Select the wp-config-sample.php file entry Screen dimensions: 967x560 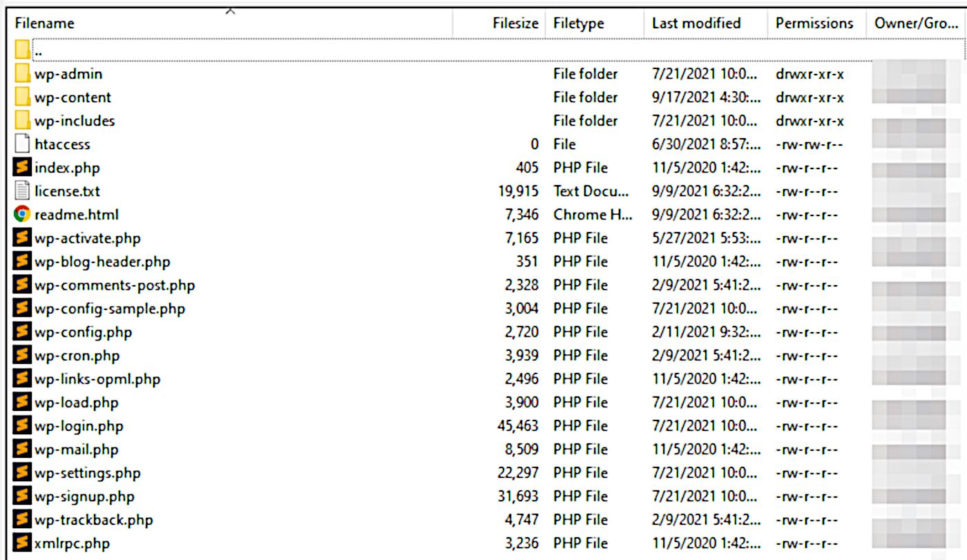pos(109,308)
